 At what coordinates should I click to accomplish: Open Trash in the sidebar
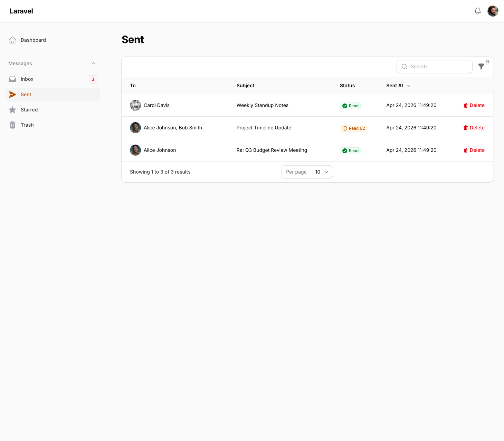point(27,125)
